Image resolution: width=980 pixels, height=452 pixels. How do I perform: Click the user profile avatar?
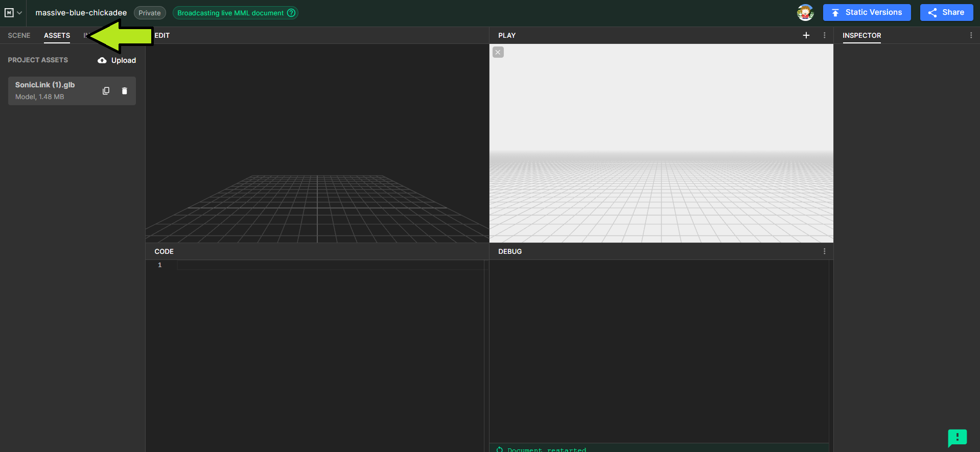(x=805, y=13)
